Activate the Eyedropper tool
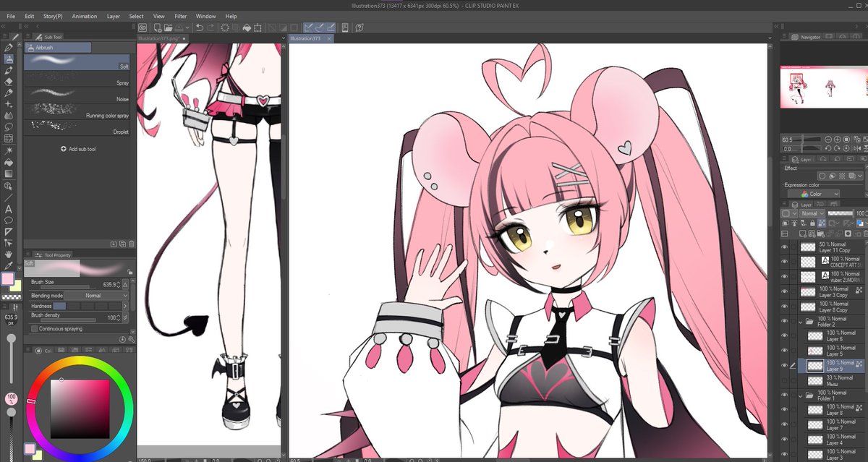 [x=8, y=265]
